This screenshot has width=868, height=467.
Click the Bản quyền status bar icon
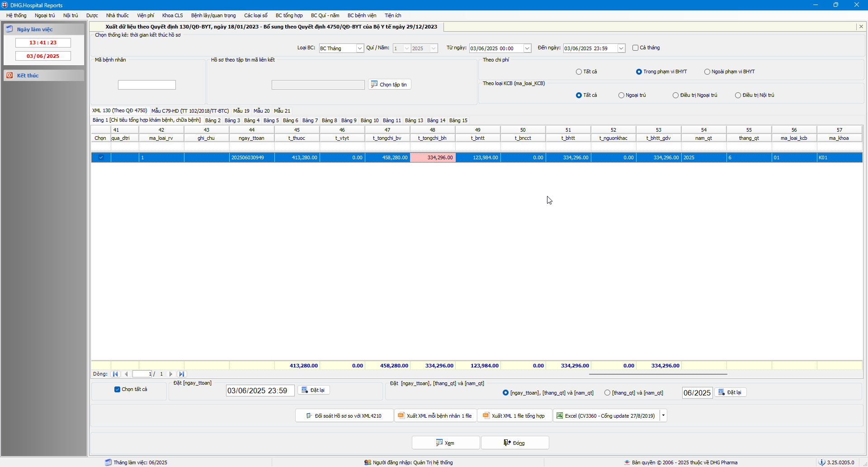pyautogui.click(x=627, y=462)
